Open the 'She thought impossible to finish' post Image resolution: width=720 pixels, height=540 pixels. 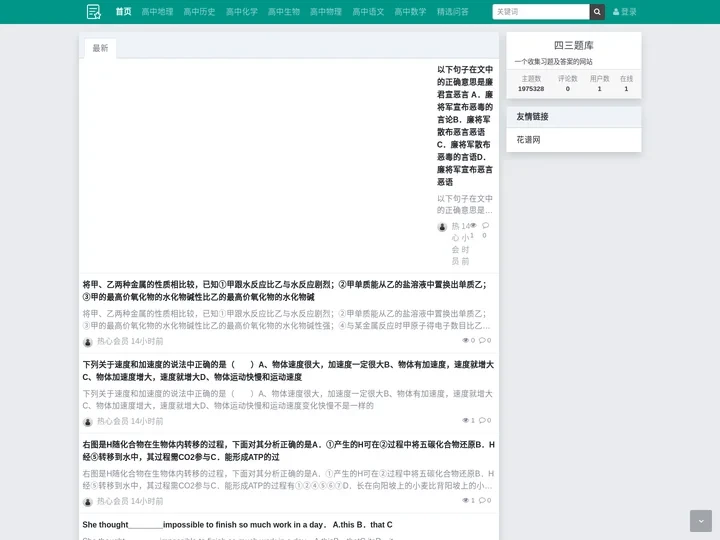237,524
